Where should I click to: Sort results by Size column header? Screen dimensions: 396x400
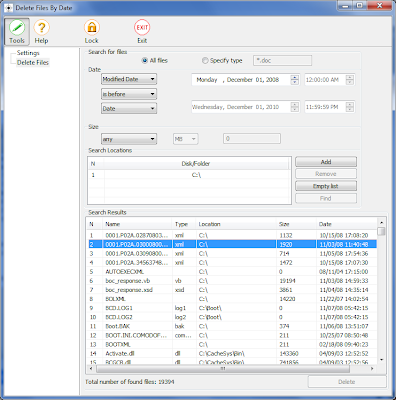296,224
